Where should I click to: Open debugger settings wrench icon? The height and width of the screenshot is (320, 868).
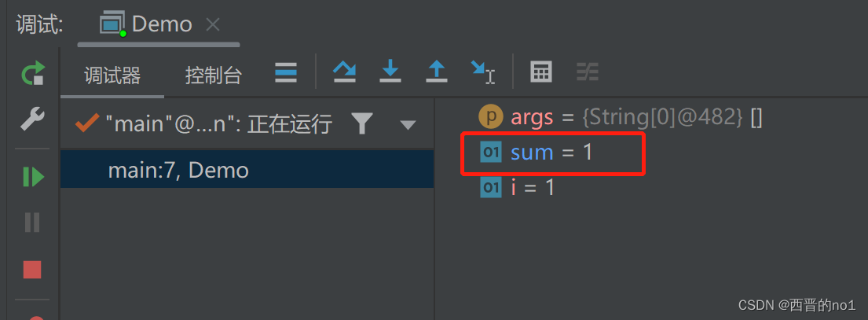pyautogui.click(x=33, y=119)
